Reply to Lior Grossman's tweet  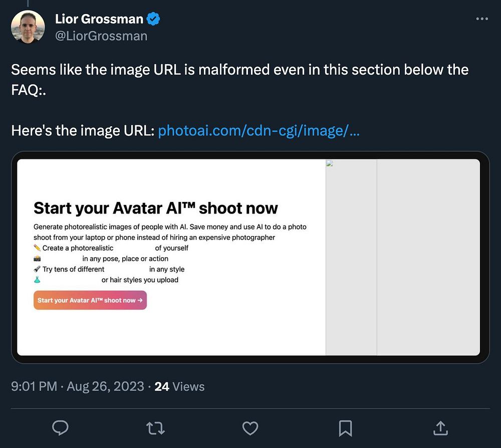(x=61, y=427)
